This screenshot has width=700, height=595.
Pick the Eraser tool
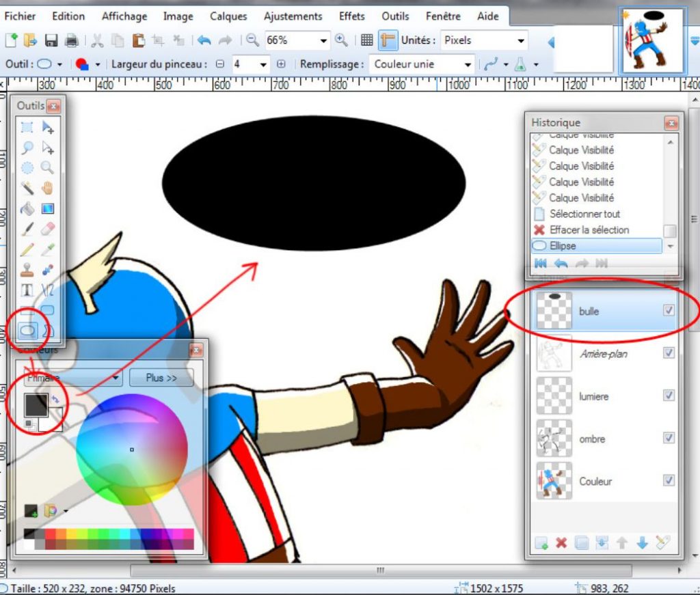(x=46, y=227)
